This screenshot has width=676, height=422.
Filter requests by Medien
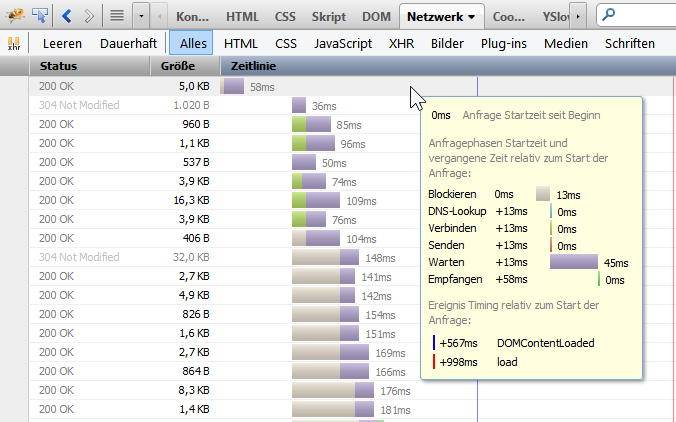tap(566, 44)
